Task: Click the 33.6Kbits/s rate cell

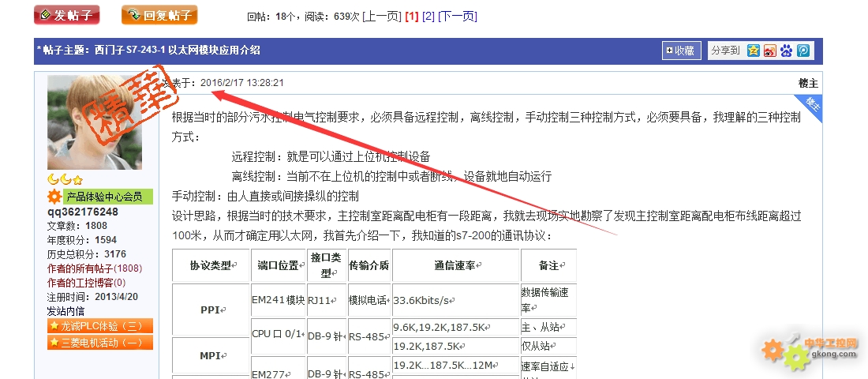Action: click(x=456, y=300)
